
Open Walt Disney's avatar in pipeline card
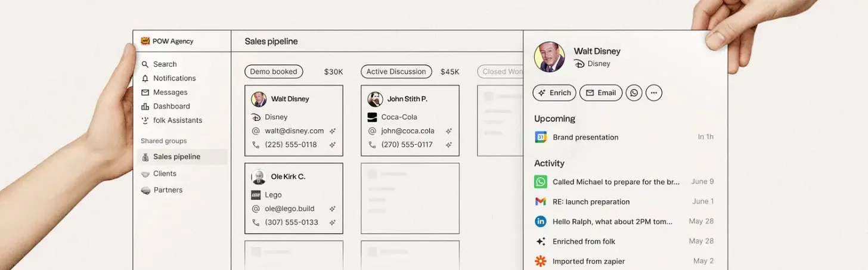tap(259, 99)
